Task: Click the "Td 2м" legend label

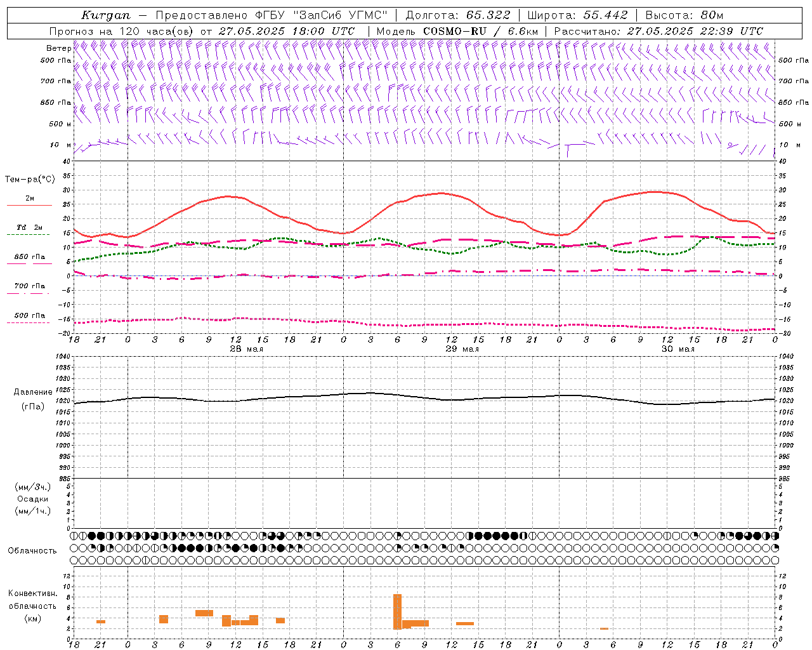Action: [x=29, y=227]
